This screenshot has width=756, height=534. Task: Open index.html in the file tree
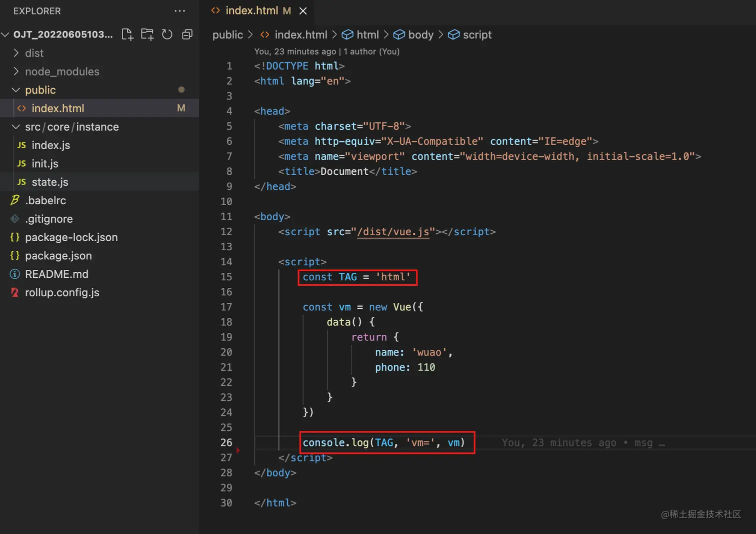99,108
